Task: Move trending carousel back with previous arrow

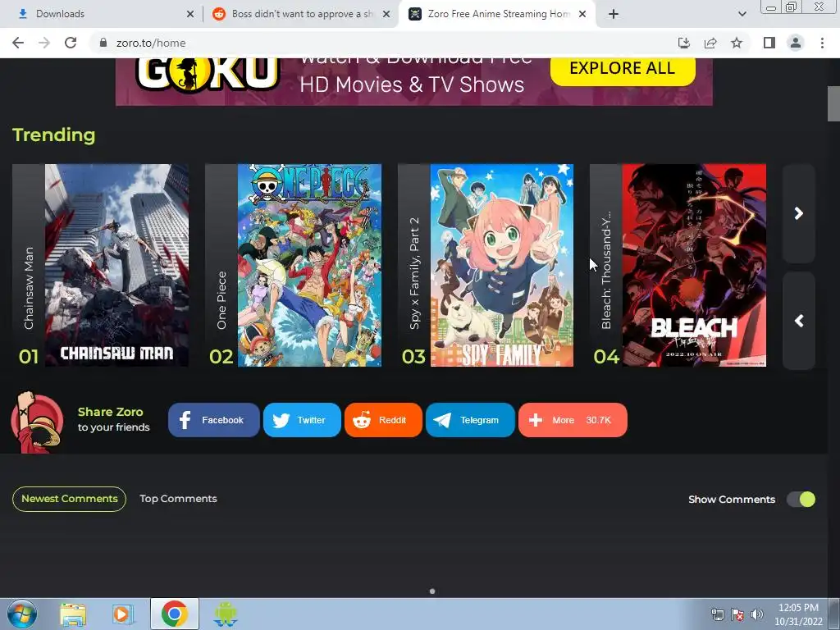Action: point(799,321)
